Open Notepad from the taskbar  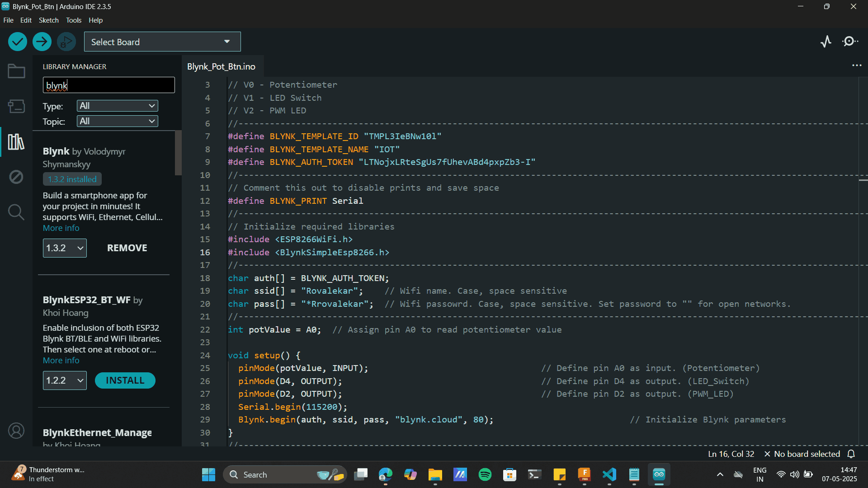634,475
